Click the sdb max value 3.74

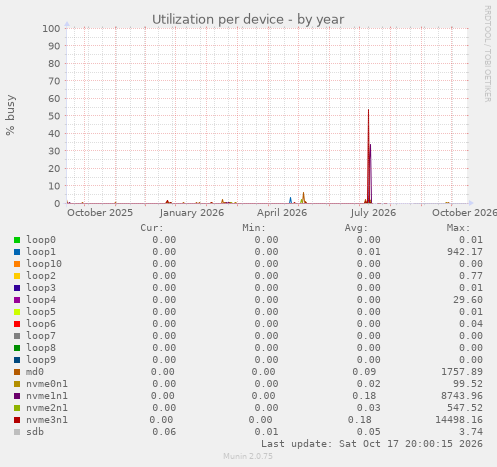471,432
